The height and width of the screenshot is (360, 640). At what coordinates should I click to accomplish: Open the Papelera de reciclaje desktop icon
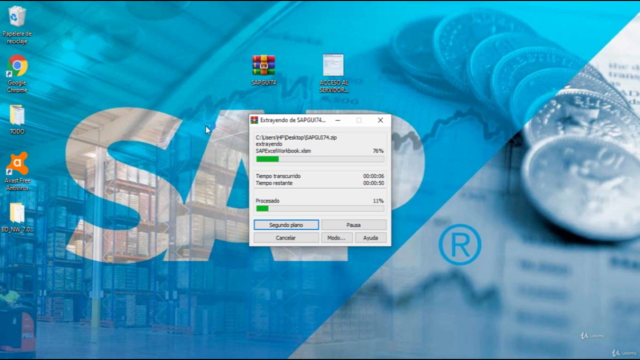[17, 24]
